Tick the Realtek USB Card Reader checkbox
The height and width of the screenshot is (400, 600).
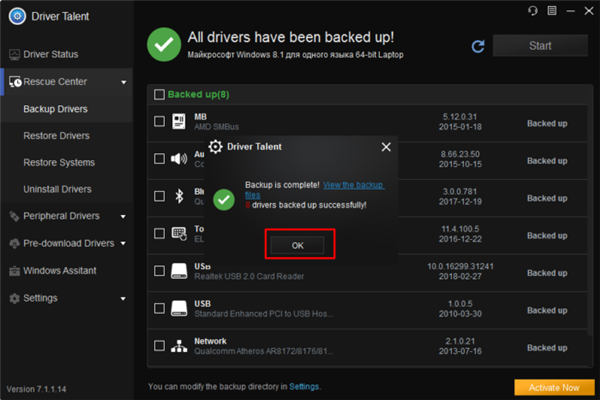pos(159,271)
